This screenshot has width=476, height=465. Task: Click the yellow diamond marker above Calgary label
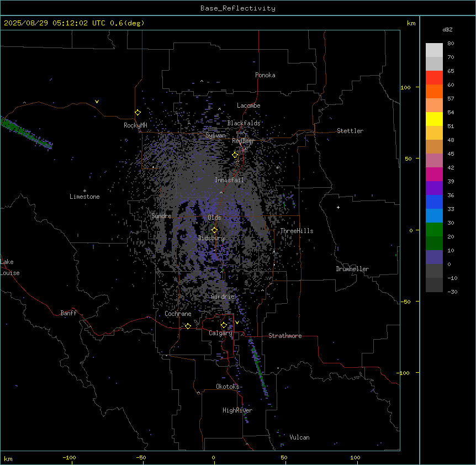[x=224, y=325]
